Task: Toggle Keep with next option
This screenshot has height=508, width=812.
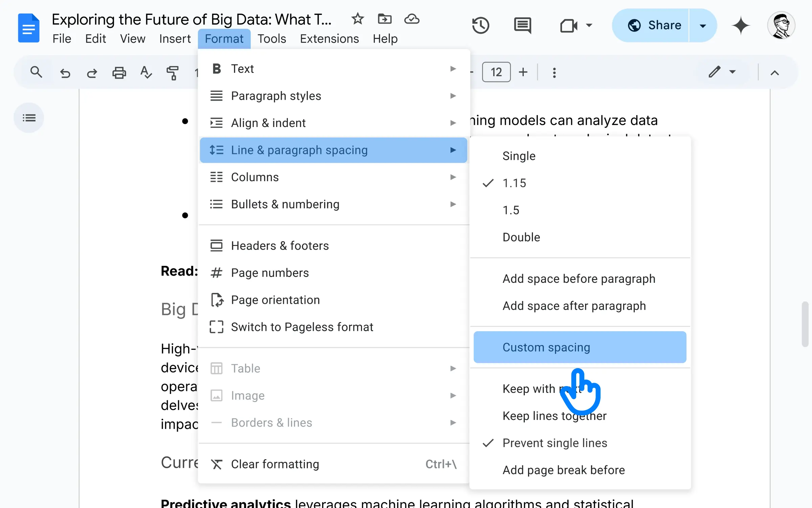Action: point(580,389)
